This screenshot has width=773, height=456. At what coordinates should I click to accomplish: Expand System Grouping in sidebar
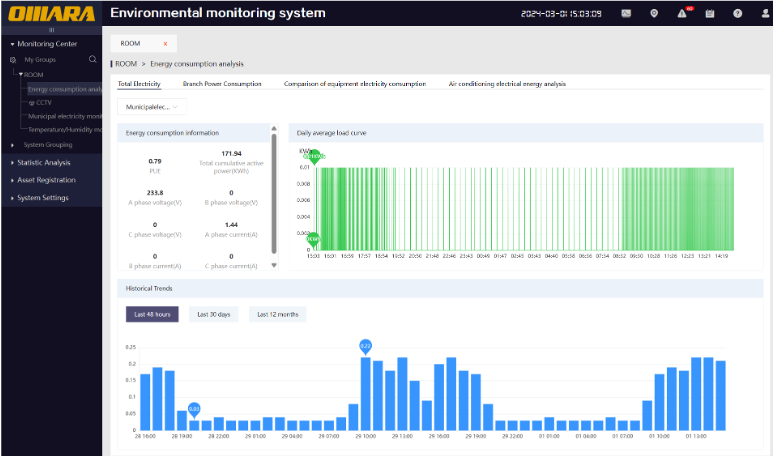pyautogui.click(x=48, y=145)
